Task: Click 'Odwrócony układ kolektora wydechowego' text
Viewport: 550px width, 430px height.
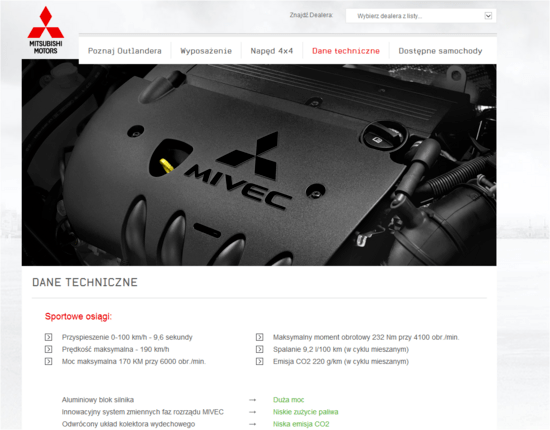Action: (128, 424)
